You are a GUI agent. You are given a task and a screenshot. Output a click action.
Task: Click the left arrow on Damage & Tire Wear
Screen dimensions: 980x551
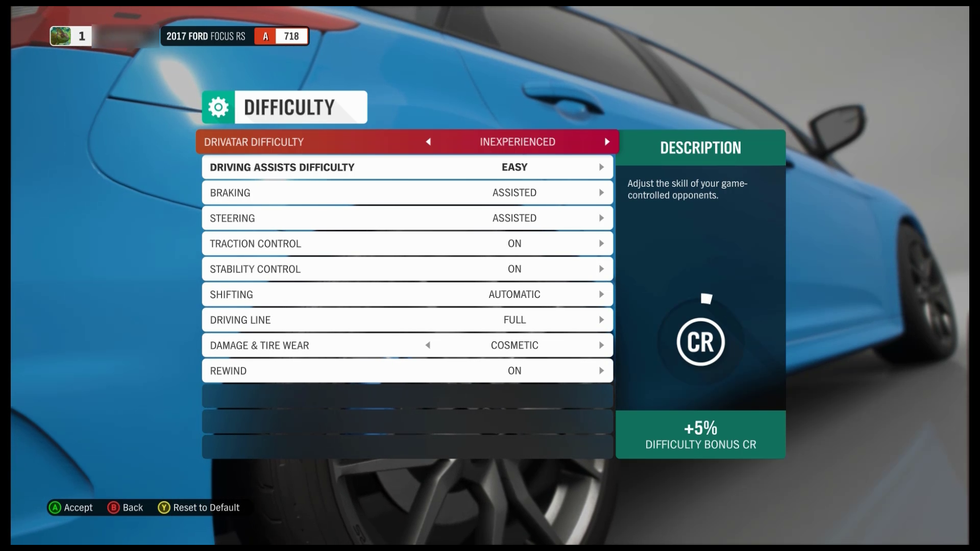point(427,345)
